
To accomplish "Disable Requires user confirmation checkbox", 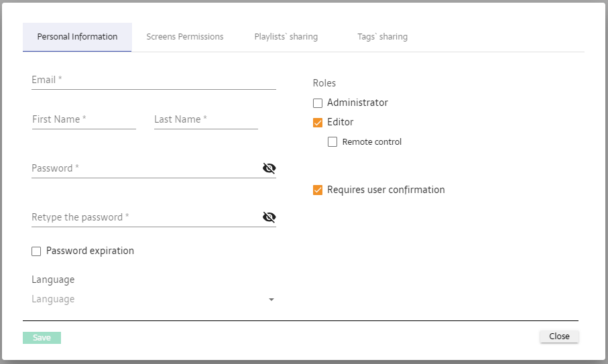I will (318, 190).
